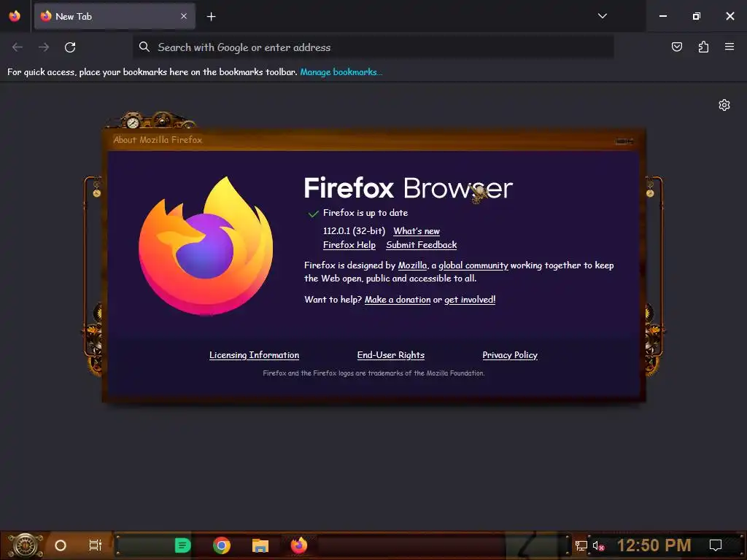The height and width of the screenshot is (560, 747).
Task: Minimize the Firefox window
Action: (662, 16)
